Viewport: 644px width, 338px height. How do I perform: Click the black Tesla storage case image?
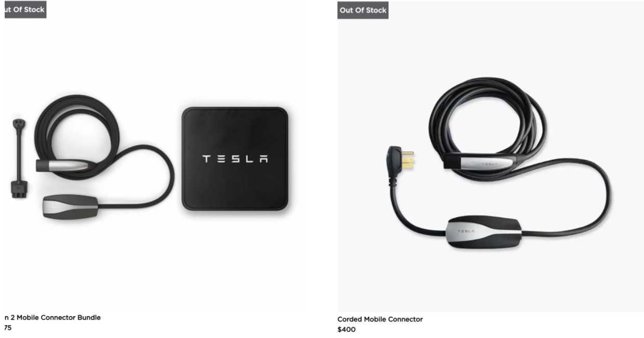[x=235, y=159]
